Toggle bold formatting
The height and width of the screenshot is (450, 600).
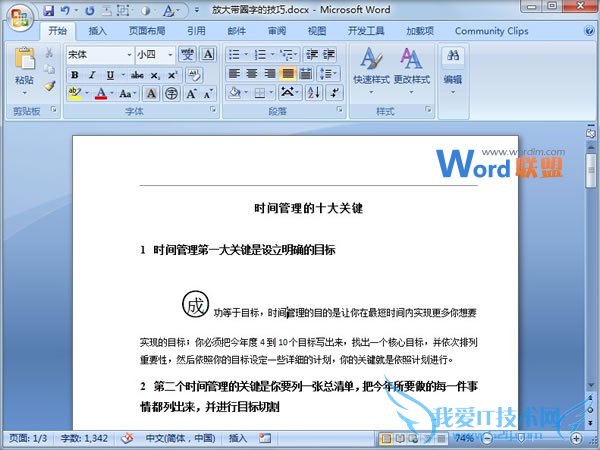75,75
